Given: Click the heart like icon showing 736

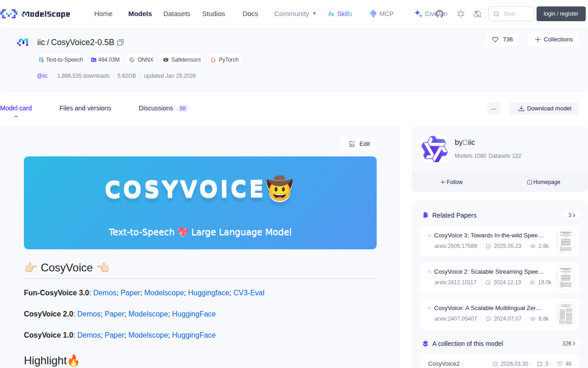Looking at the screenshot, I should pos(495,40).
